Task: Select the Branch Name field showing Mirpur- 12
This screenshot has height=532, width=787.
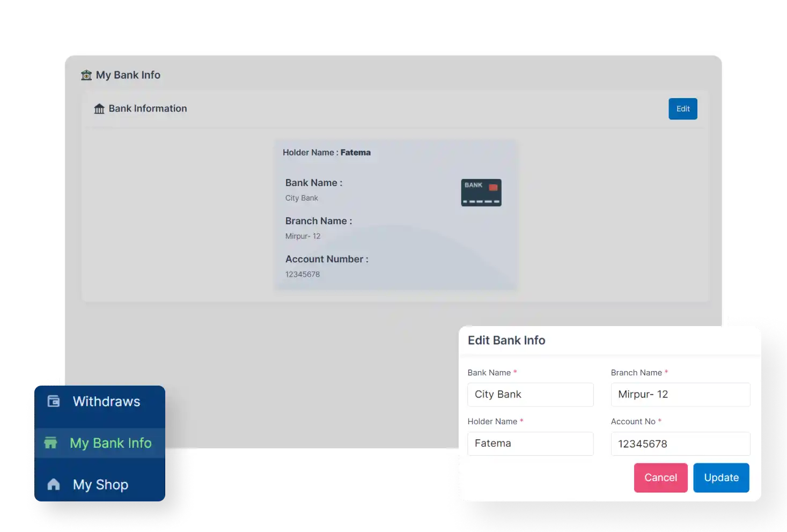Action: [680, 395]
